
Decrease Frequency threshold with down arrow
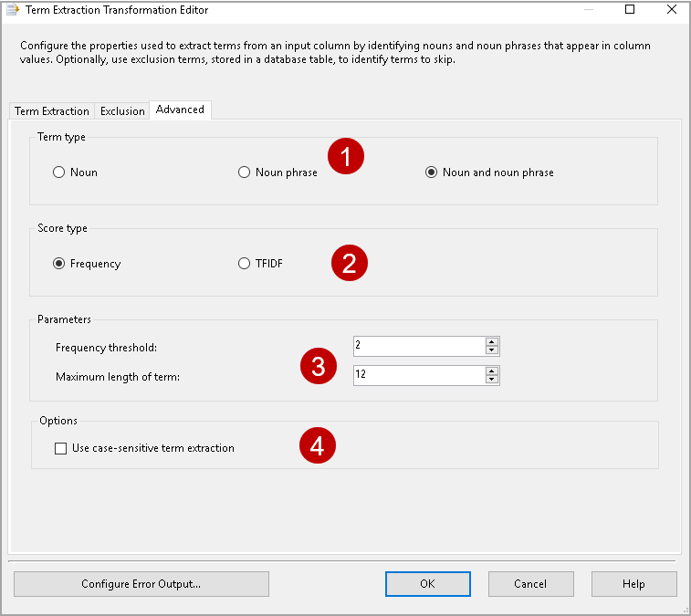coord(492,350)
